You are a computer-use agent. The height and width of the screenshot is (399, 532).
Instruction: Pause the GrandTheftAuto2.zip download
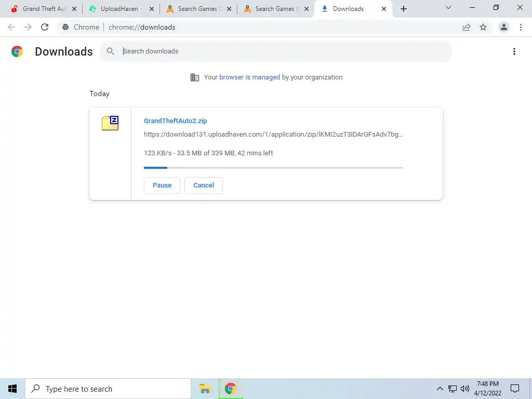point(162,185)
